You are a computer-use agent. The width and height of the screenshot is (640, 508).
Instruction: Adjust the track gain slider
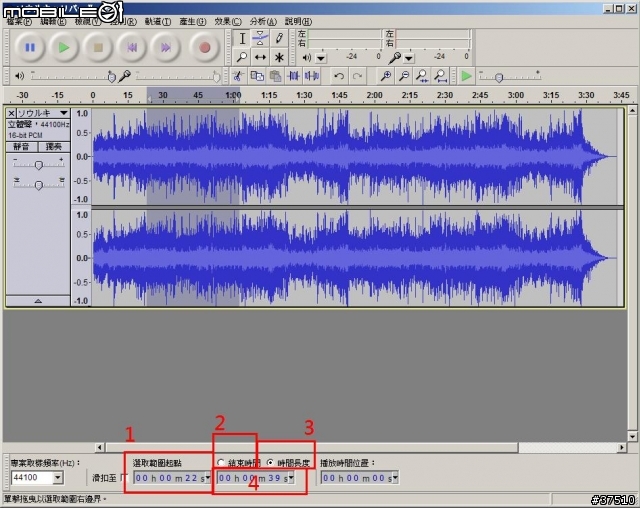click(38, 164)
